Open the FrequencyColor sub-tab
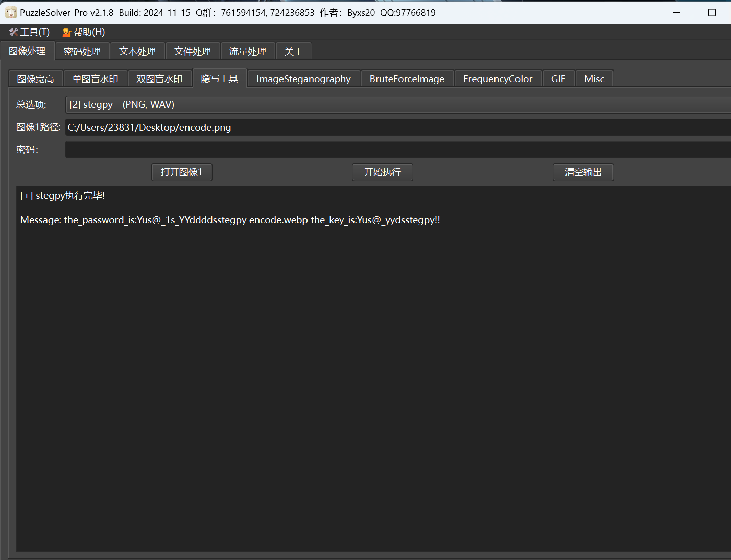 tap(498, 79)
